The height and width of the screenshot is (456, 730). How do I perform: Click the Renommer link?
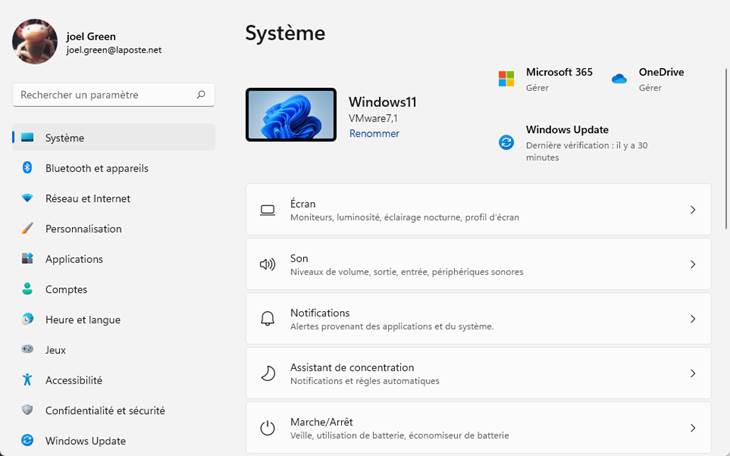374,133
